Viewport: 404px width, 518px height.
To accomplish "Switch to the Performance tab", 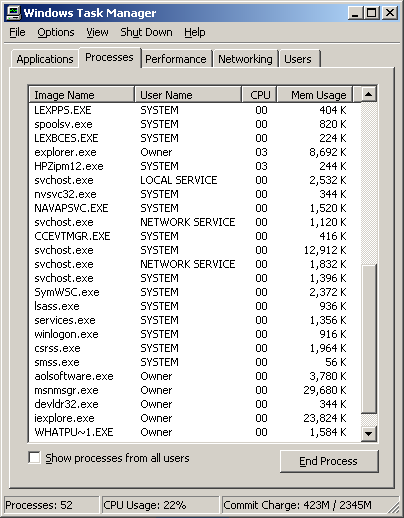I will click(176, 59).
